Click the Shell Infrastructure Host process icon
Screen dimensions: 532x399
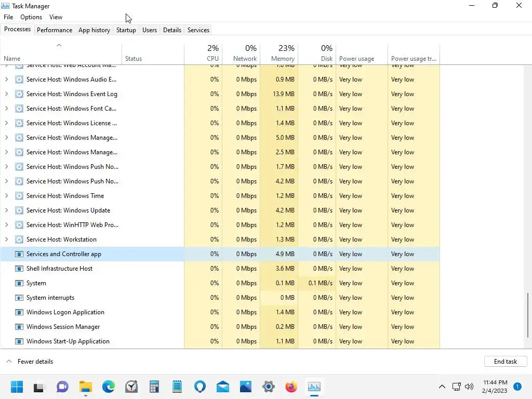(x=19, y=269)
